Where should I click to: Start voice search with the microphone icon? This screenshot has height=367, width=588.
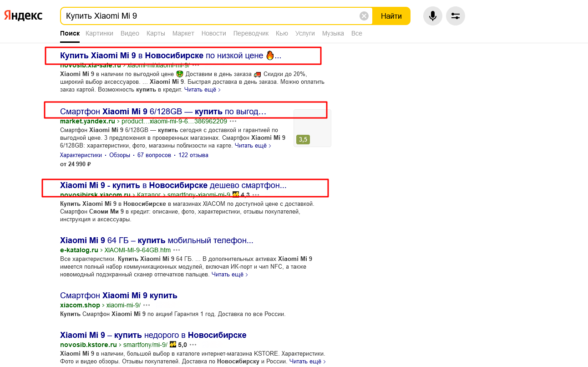pyautogui.click(x=433, y=16)
